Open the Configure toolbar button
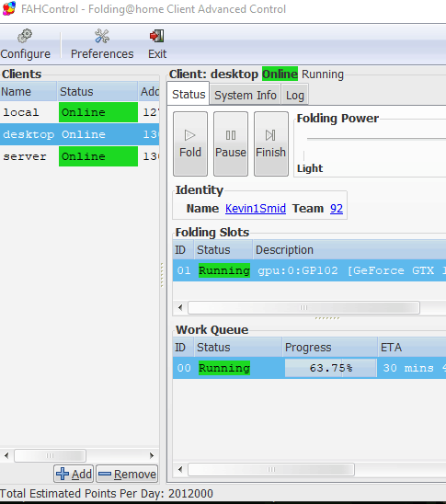446x504 pixels. tap(26, 44)
